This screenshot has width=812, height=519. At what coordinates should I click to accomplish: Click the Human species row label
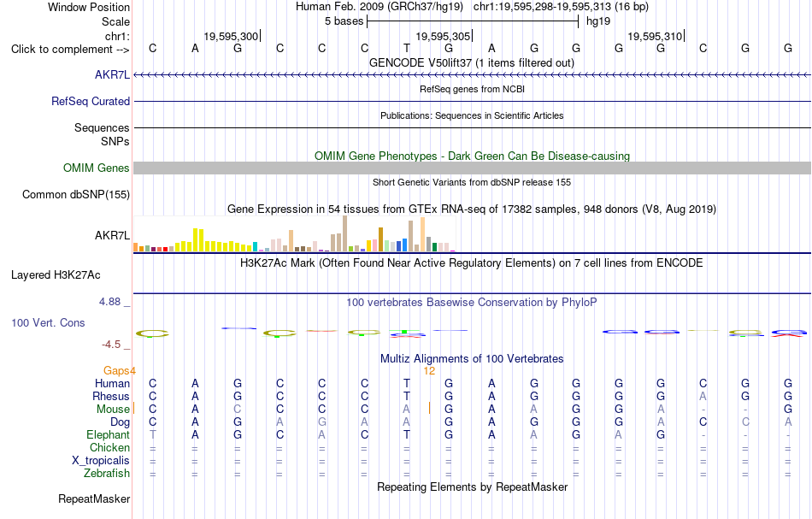click(112, 383)
